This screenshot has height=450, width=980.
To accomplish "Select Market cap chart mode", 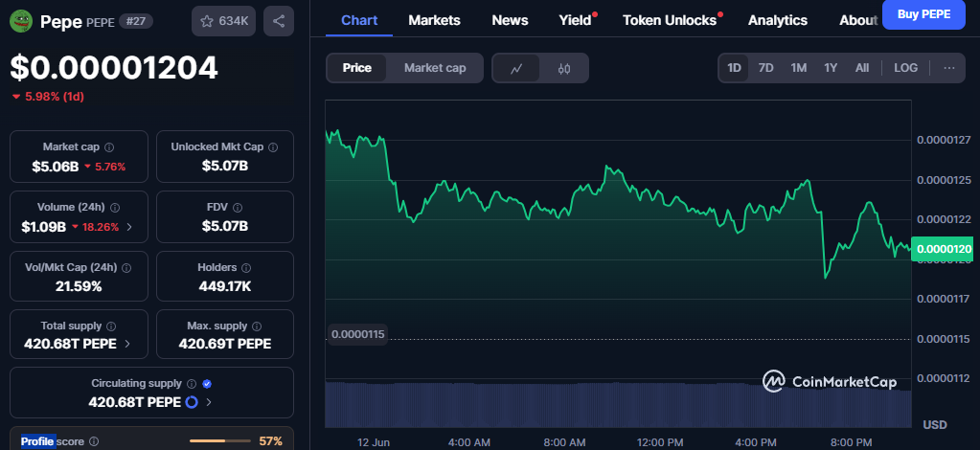I will click(435, 68).
